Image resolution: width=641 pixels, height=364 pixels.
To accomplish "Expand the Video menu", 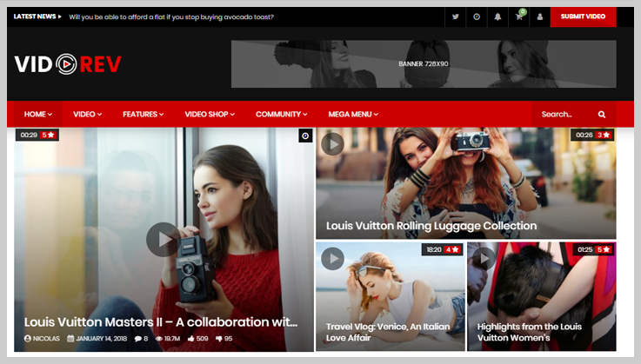I will click(88, 115).
